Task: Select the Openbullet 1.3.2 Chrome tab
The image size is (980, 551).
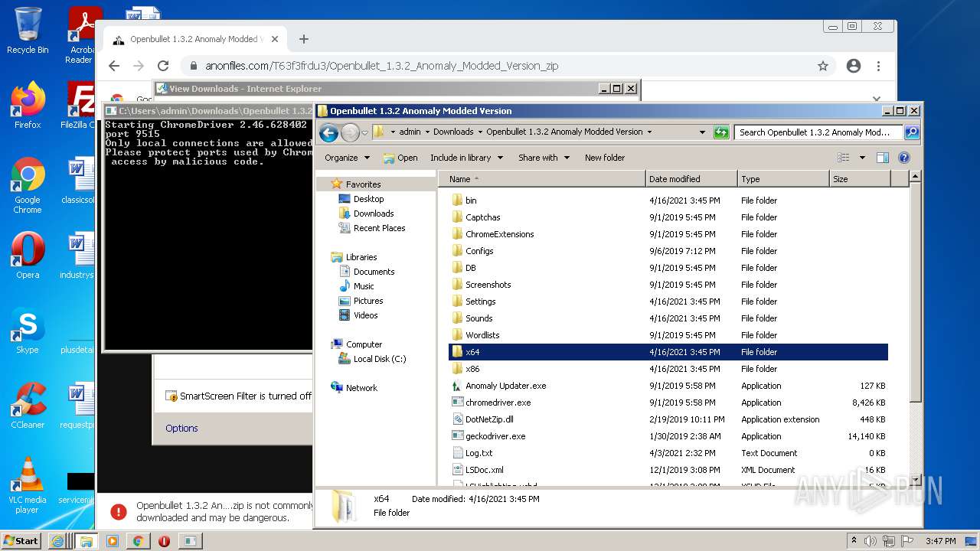Action: pyautogui.click(x=194, y=39)
